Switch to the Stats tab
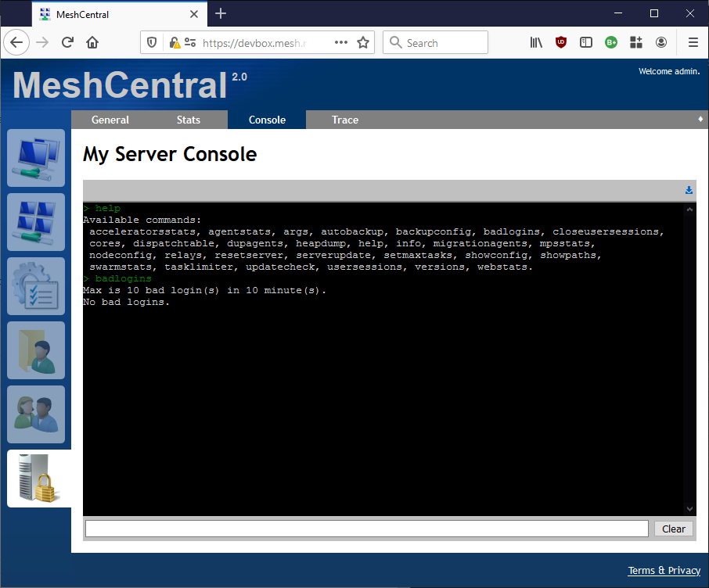 (x=189, y=120)
